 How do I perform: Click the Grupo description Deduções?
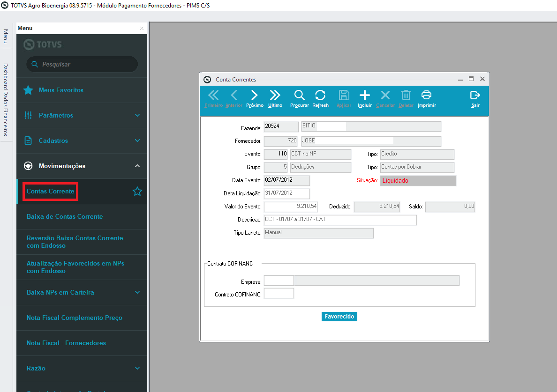coord(321,168)
